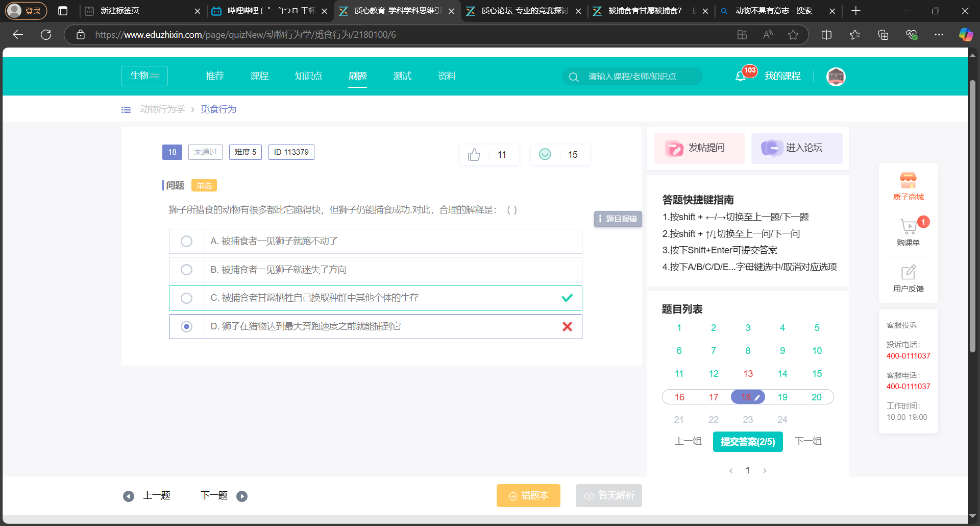Open the 资料 nav item

click(x=447, y=76)
